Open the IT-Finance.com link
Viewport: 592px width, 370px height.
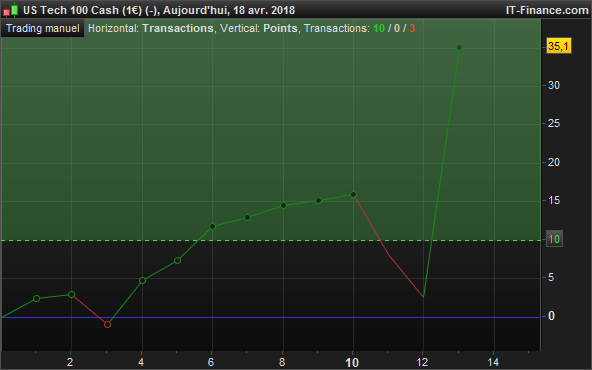pyautogui.click(x=547, y=10)
